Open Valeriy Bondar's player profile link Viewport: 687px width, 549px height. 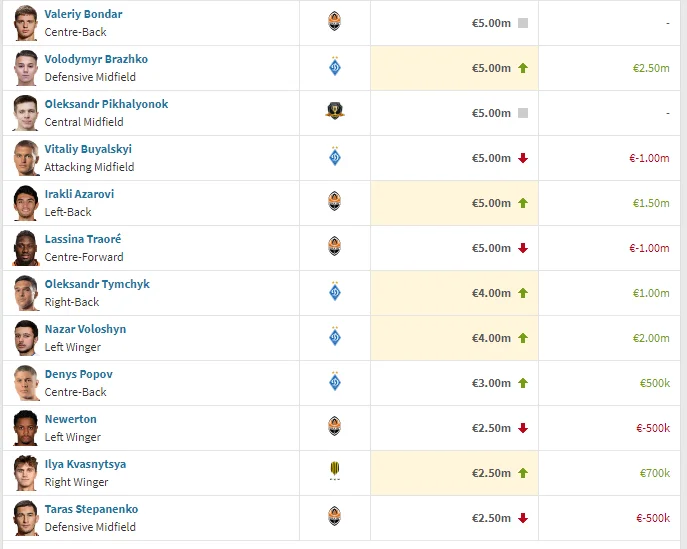click(83, 14)
